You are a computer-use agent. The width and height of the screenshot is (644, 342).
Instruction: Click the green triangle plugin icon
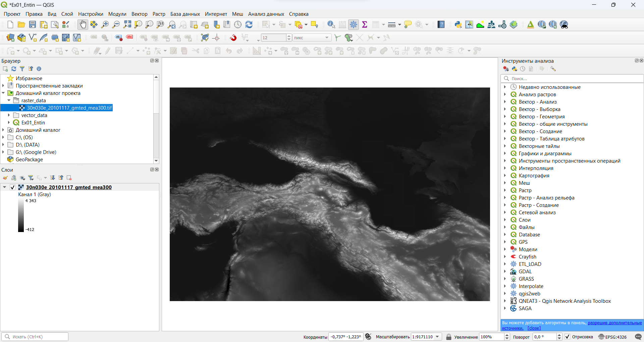pos(531,24)
